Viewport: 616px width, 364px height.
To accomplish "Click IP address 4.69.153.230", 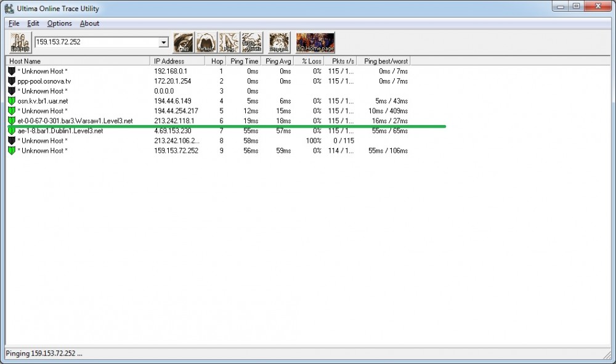I will tap(172, 131).
